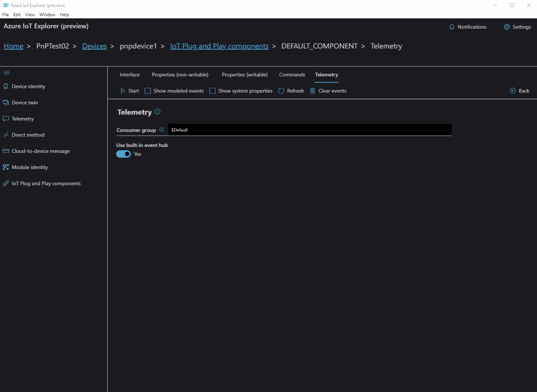Open the View menu

click(x=30, y=15)
